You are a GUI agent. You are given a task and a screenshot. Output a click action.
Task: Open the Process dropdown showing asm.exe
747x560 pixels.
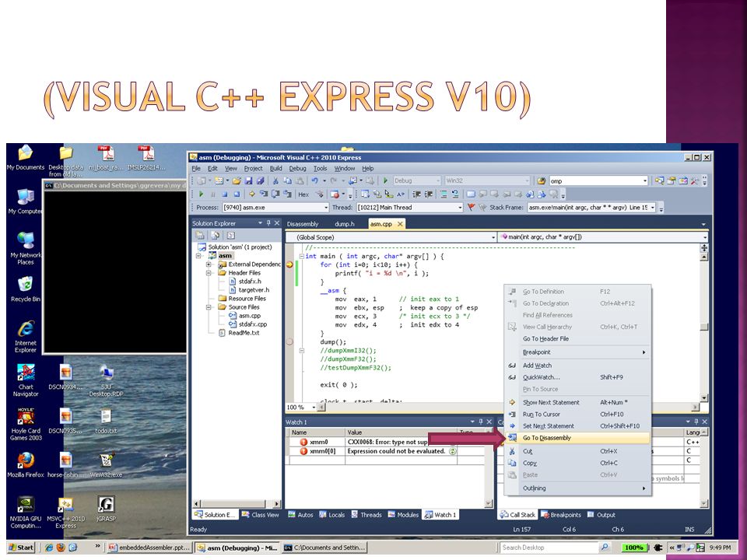326,208
